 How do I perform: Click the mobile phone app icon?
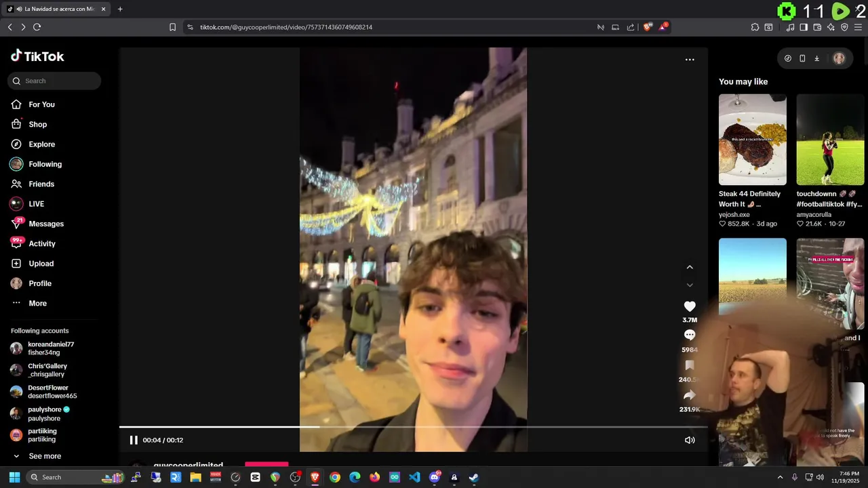(802, 58)
